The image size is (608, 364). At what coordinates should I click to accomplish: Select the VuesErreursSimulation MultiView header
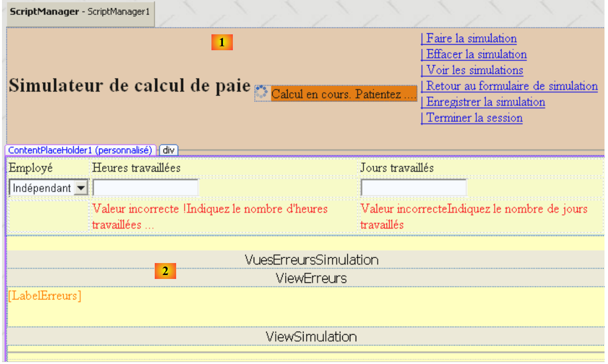[311, 260]
